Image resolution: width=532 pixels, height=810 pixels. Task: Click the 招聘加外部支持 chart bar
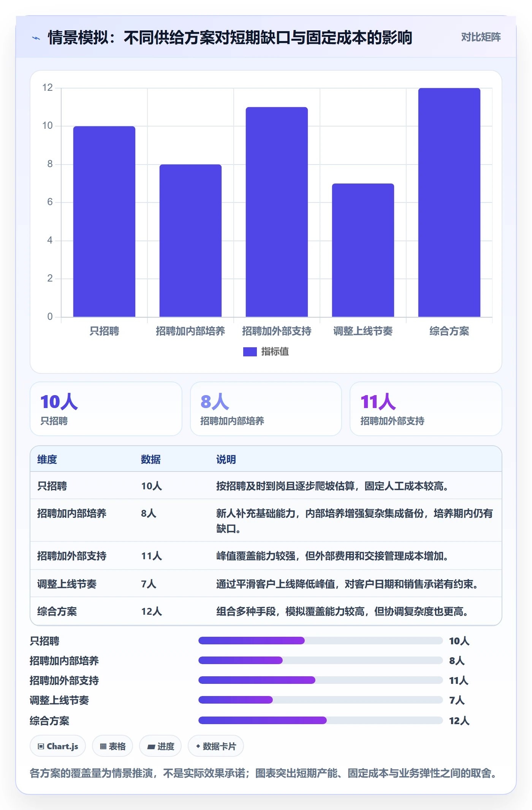pyautogui.click(x=277, y=212)
